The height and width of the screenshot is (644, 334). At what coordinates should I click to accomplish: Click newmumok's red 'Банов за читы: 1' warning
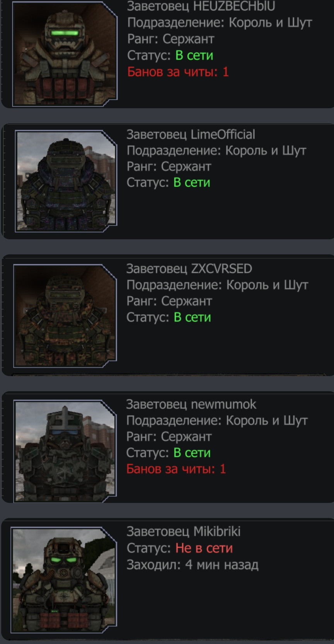176,469
